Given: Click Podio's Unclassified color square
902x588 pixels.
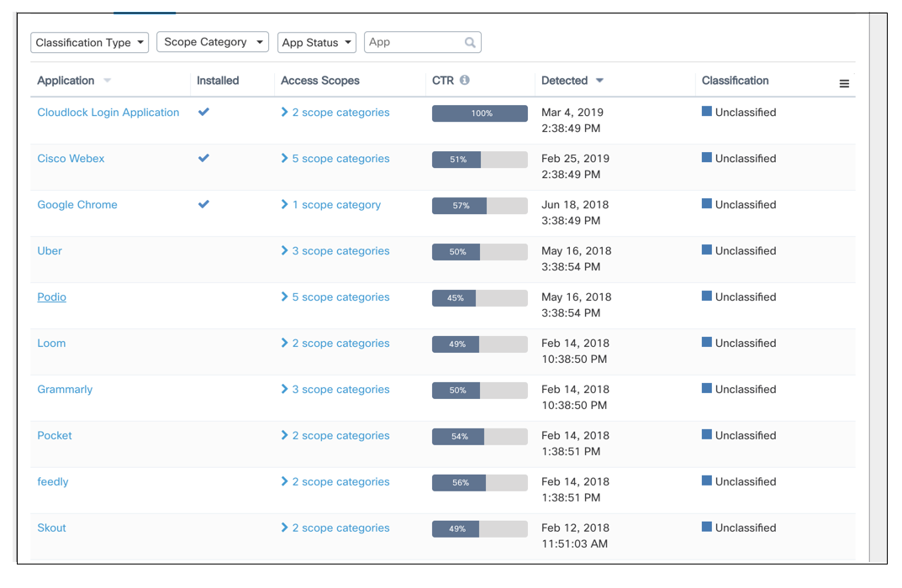Looking at the screenshot, I should tap(707, 296).
